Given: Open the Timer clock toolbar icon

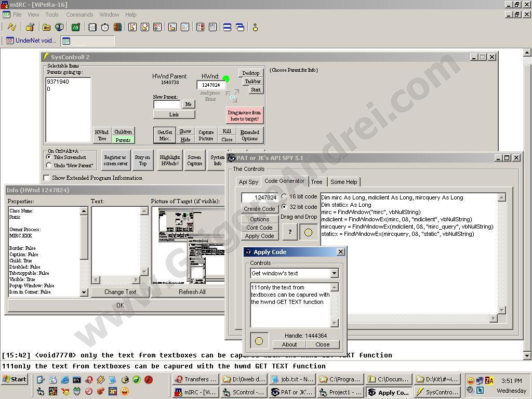Looking at the screenshot, I should tap(105, 27).
